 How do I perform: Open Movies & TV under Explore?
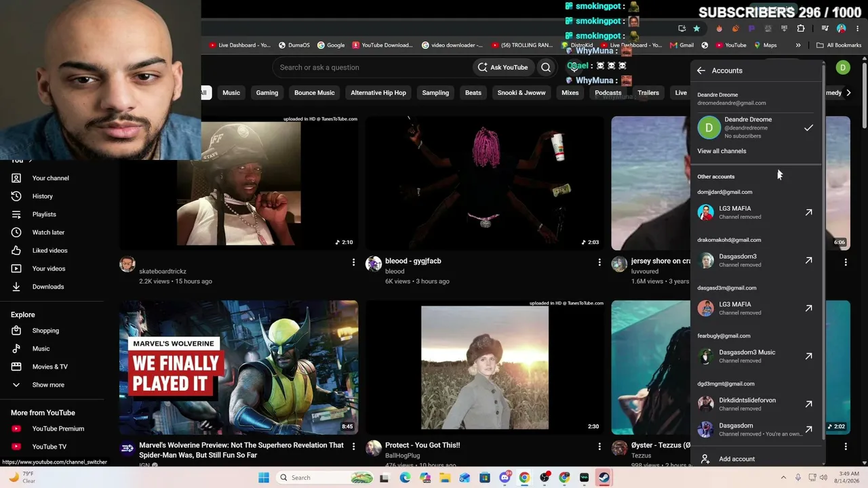50,367
